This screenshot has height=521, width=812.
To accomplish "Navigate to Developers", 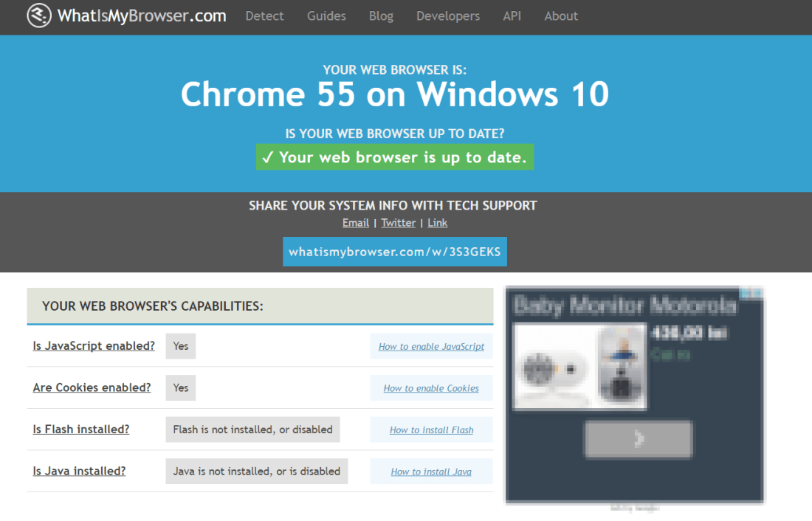I will pyautogui.click(x=448, y=16).
